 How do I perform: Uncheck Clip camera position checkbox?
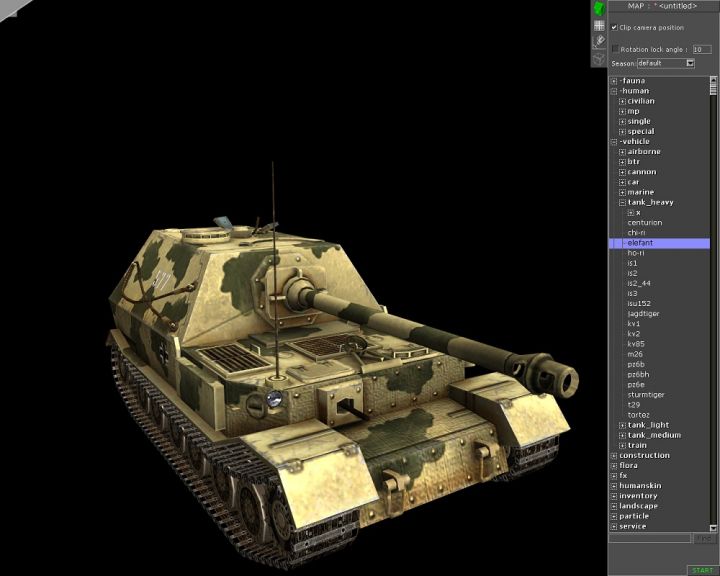click(614, 28)
